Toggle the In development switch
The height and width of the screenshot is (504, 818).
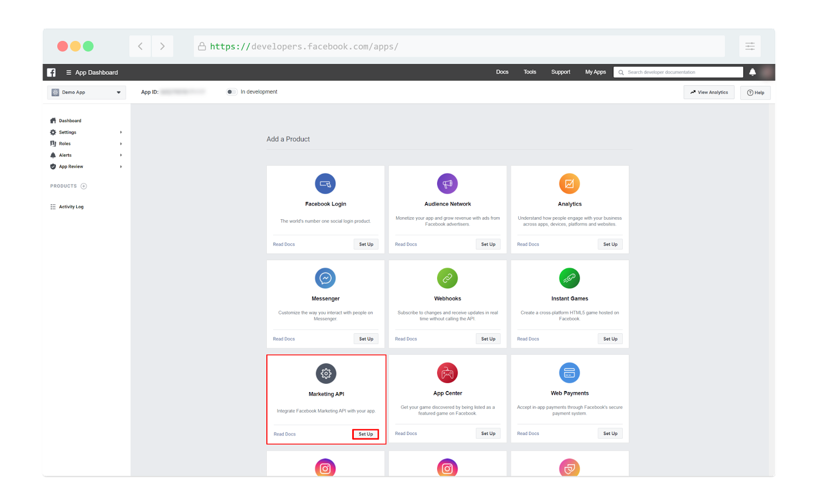coord(232,92)
